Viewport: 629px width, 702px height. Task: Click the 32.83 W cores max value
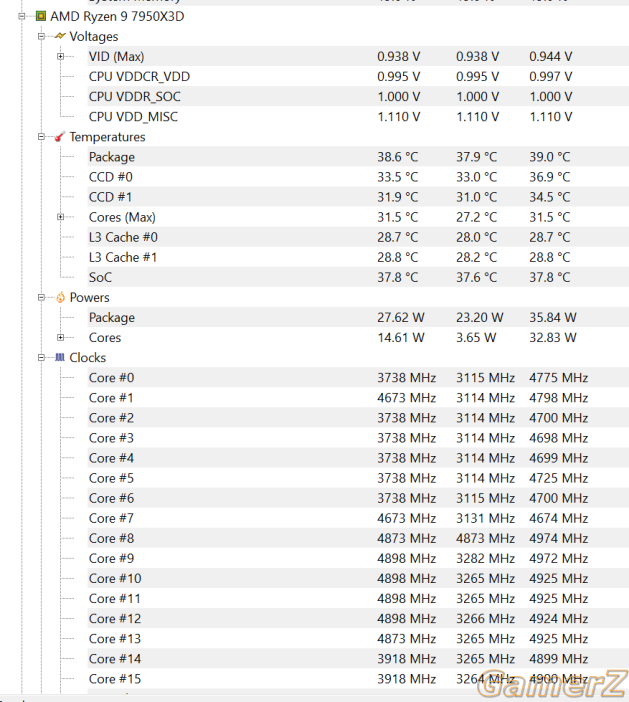tap(553, 338)
